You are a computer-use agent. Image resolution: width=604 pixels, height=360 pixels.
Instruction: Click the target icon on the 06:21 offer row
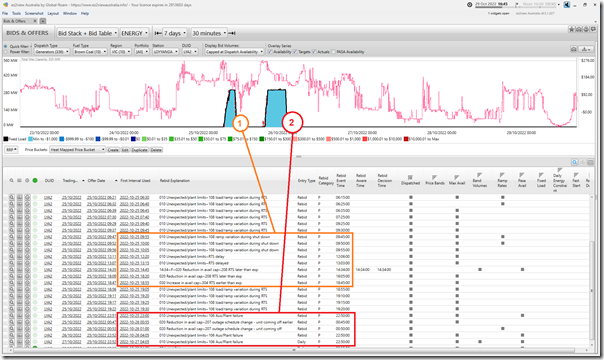click(27, 197)
